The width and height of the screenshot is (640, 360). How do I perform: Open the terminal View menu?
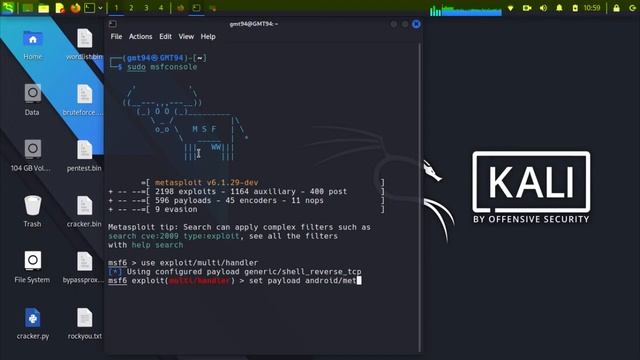(186, 36)
